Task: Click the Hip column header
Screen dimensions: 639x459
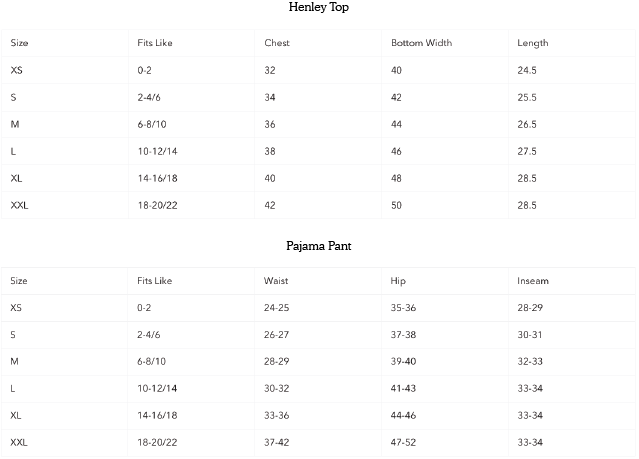Action: click(x=399, y=281)
